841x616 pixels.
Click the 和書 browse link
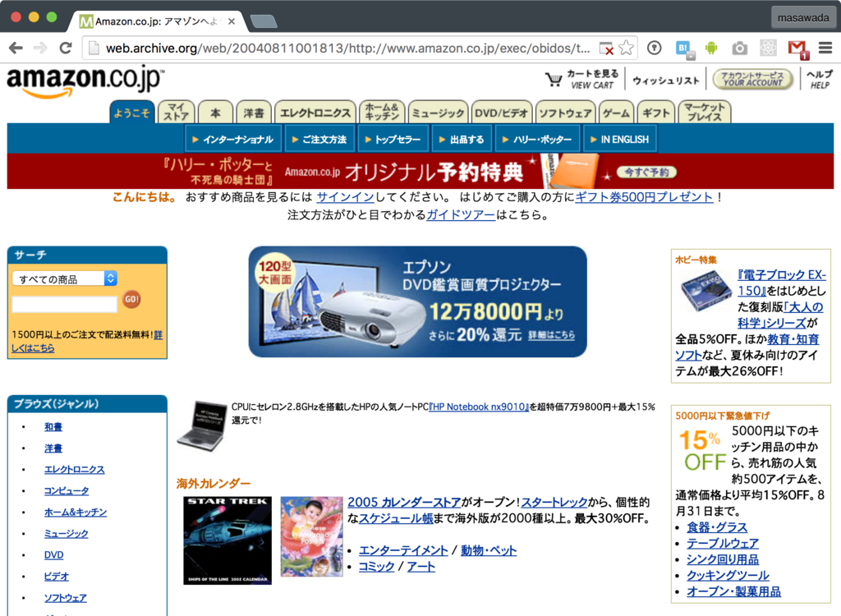(x=53, y=427)
